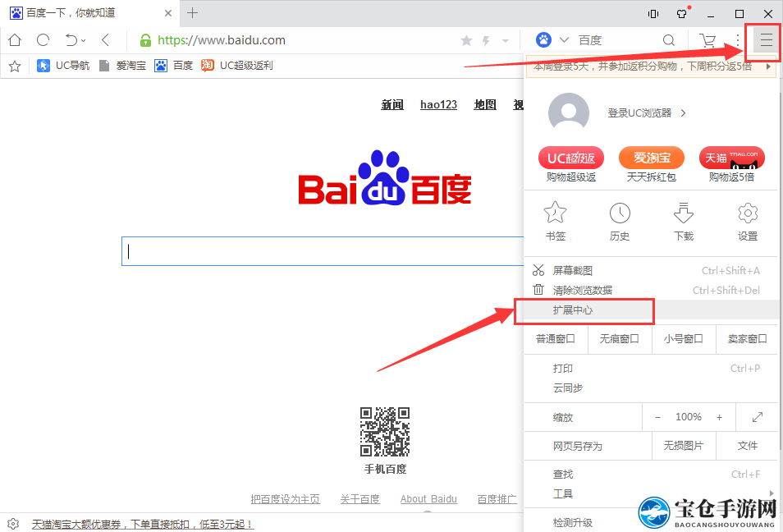Open the UC超级返利 bookmark
Screen dimensions: 783x532
(x=237, y=66)
